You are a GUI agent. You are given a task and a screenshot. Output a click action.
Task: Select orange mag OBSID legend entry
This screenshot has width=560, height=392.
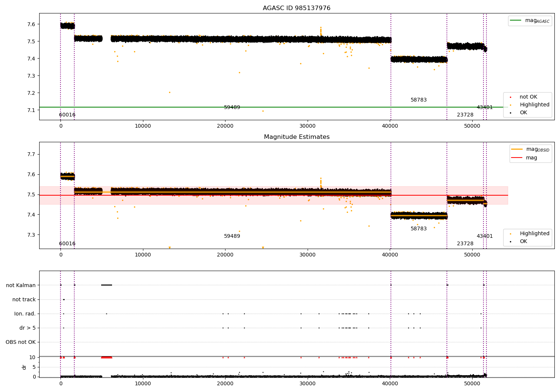click(x=531, y=149)
